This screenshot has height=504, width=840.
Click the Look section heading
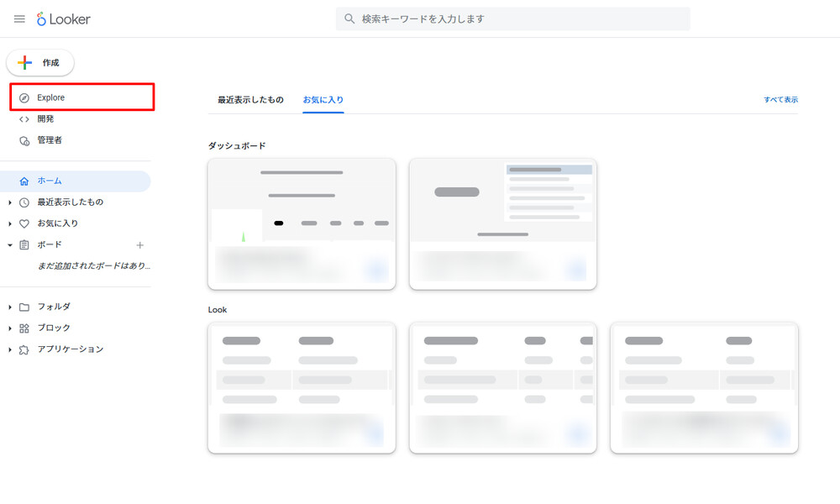pyautogui.click(x=218, y=310)
